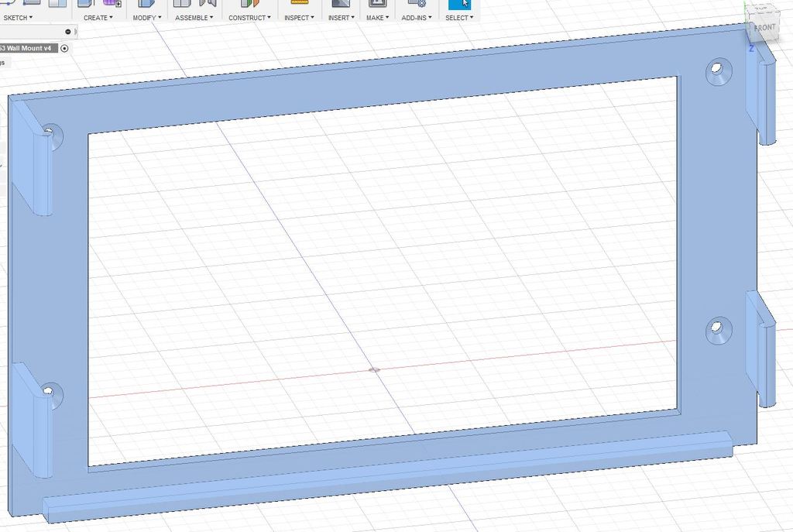Open the SKETCH dropdown menu
The image size is (793, 532).
[18, 18]
